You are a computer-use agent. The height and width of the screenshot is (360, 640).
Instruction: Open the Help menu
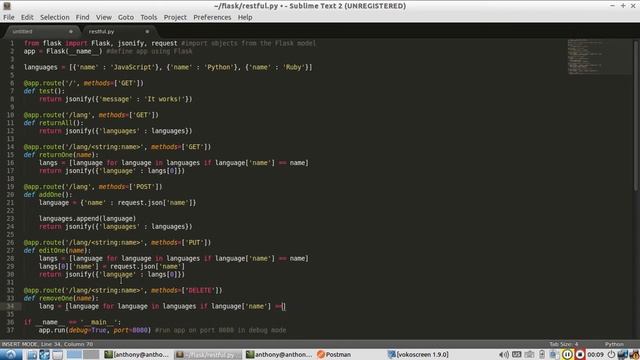245,17
